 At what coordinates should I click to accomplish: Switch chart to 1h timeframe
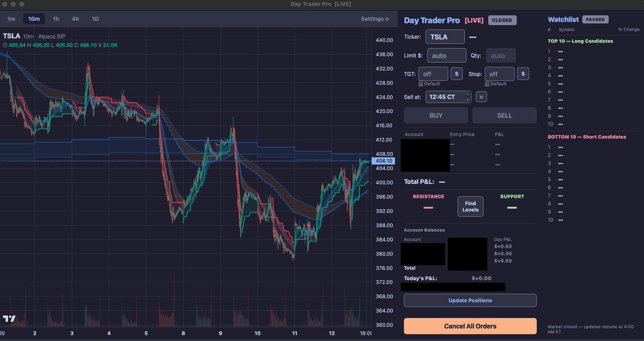click(x=56, y=19)
